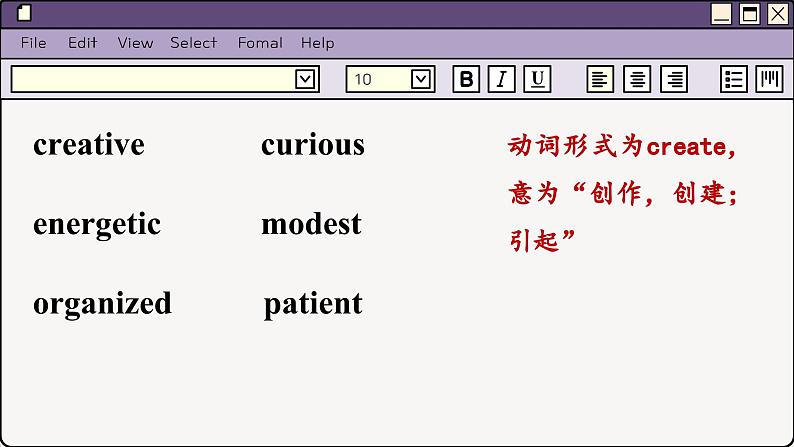Toggle italic formatting with the I button
The width and height of the screenshot is (794, 447).
coord(501,80)
